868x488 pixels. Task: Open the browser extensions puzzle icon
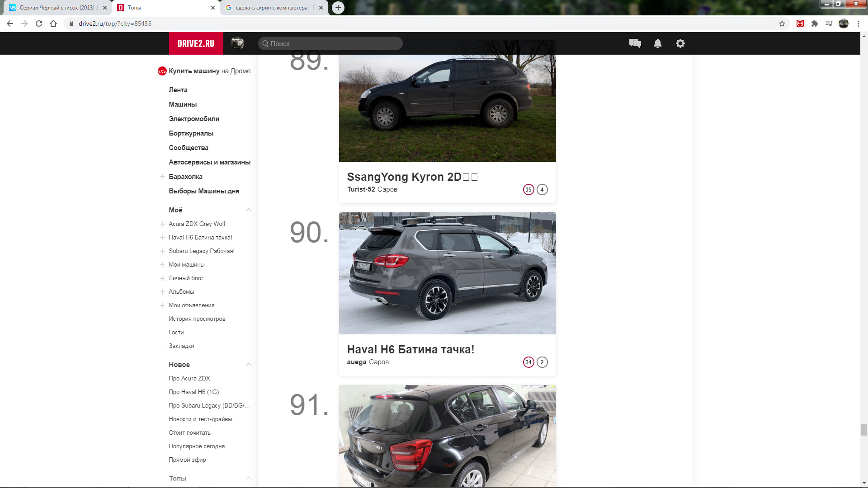click(x=814, y=23)
